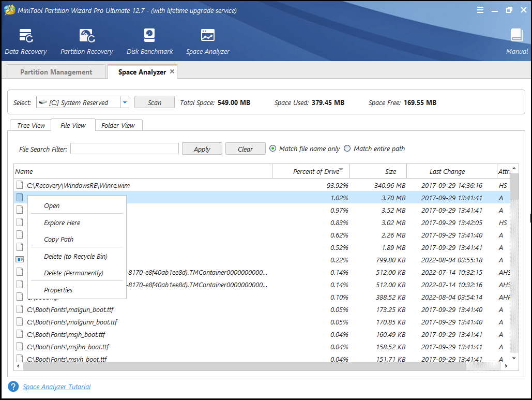This screenshot has width=532, height=400.
Task: Click the help question mark icon
Action: pyautogui.click(x=12, y=387)
